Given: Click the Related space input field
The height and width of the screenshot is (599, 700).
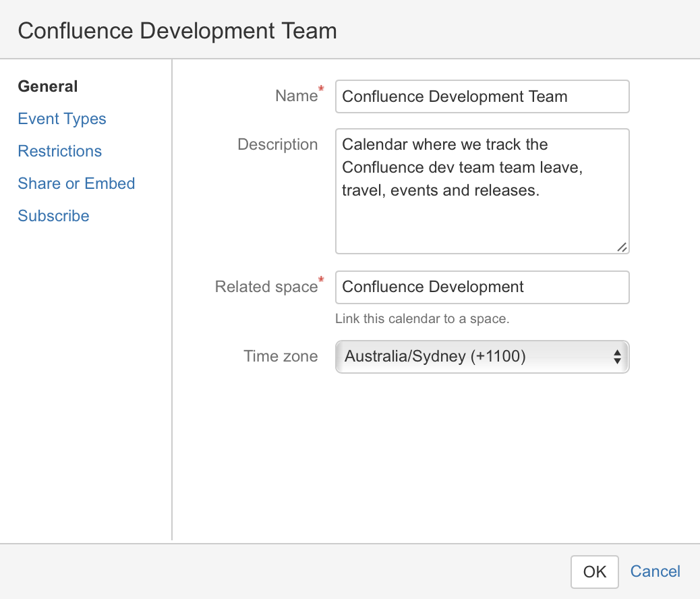Looking at the screenshot, I should point(482,287).
